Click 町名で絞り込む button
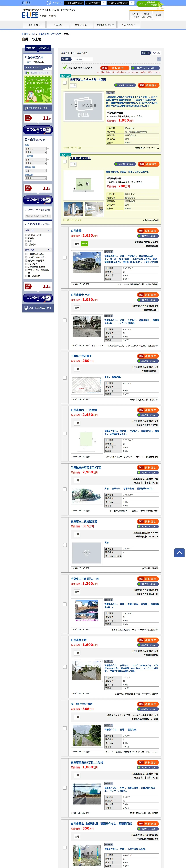Image resolution: width=186 pixels, height=868 pixels. (38, 68)
